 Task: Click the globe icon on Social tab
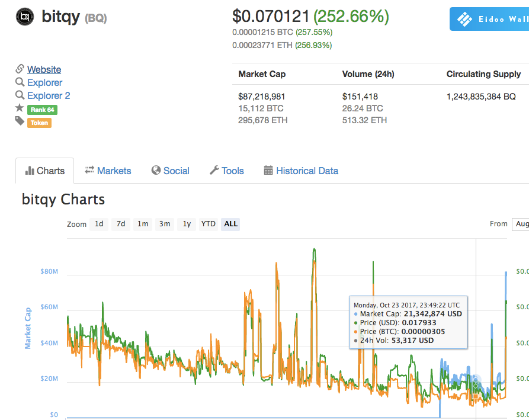[x=156, y=171]
